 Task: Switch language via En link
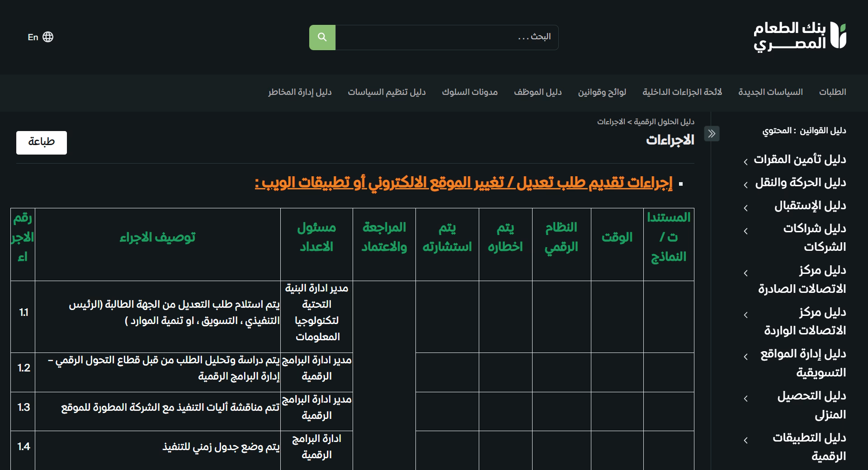coord(33,37)
